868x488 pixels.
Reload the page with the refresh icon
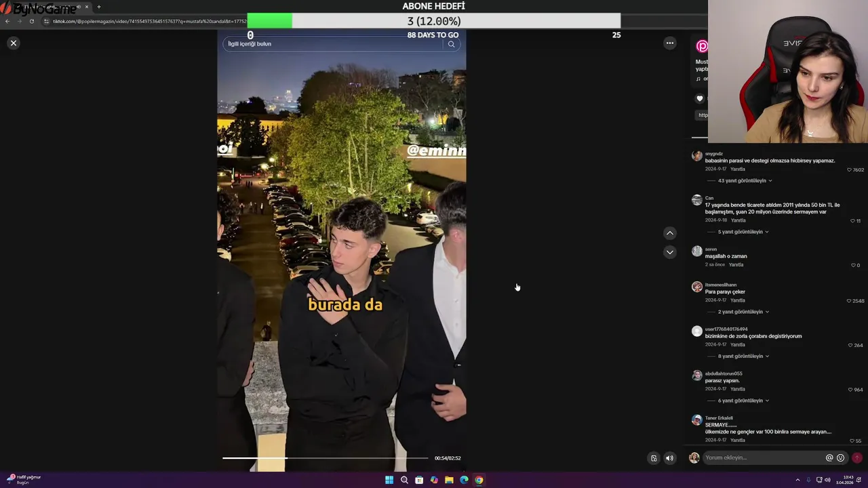(31, 21)
